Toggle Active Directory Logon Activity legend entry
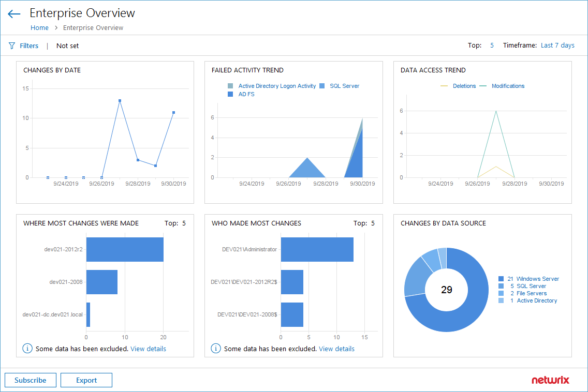Viewport: 588px width, 392px height. (277, 85)
